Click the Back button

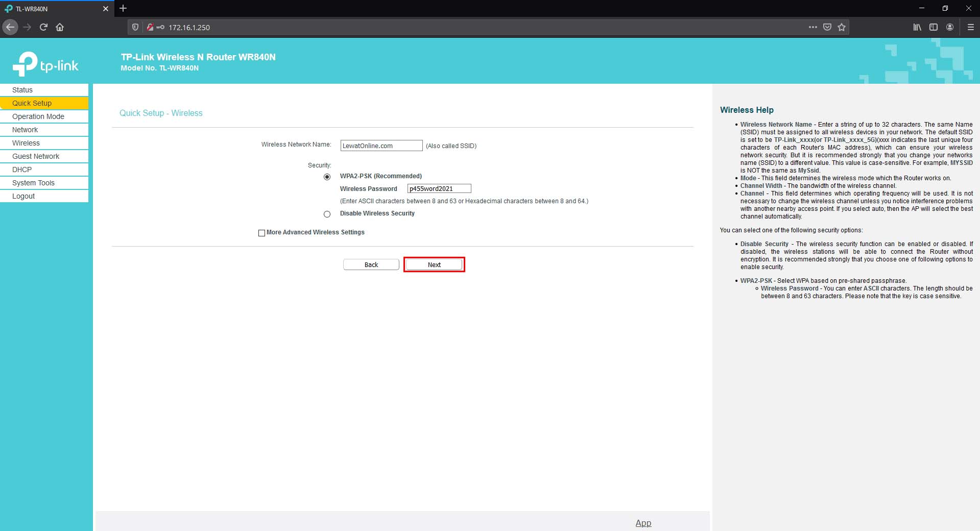371,264
